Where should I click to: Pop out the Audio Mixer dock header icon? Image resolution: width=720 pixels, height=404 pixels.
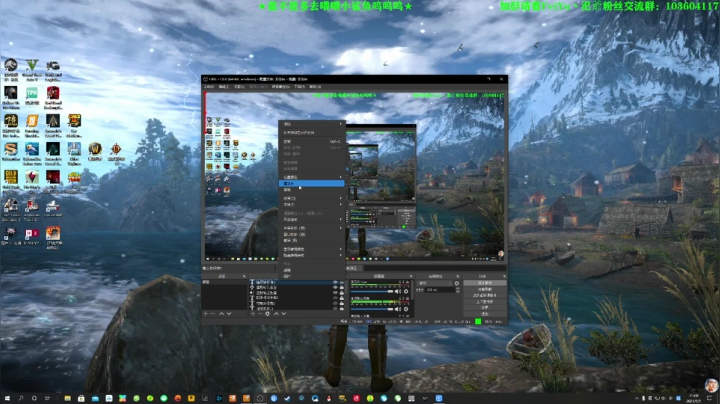[411, 276]
